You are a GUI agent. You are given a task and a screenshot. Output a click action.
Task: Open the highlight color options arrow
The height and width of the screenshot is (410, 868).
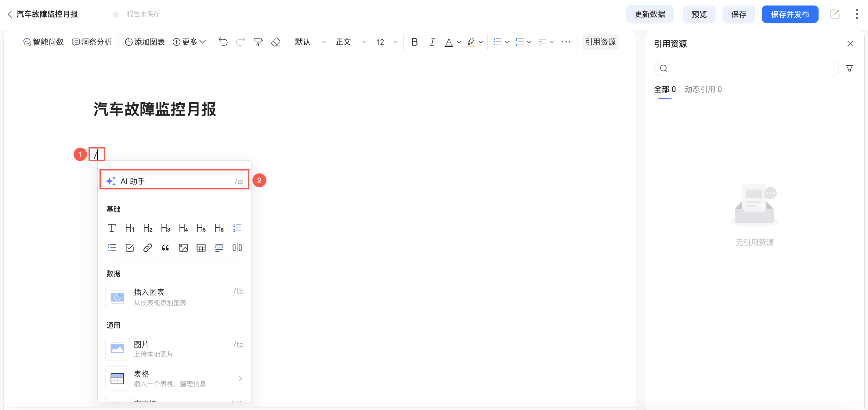click(481, 42)
